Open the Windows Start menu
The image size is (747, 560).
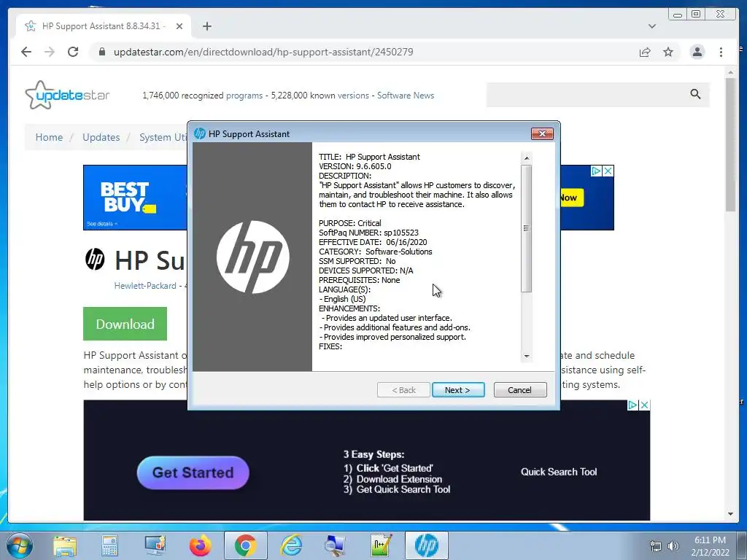tap(18, 545)
